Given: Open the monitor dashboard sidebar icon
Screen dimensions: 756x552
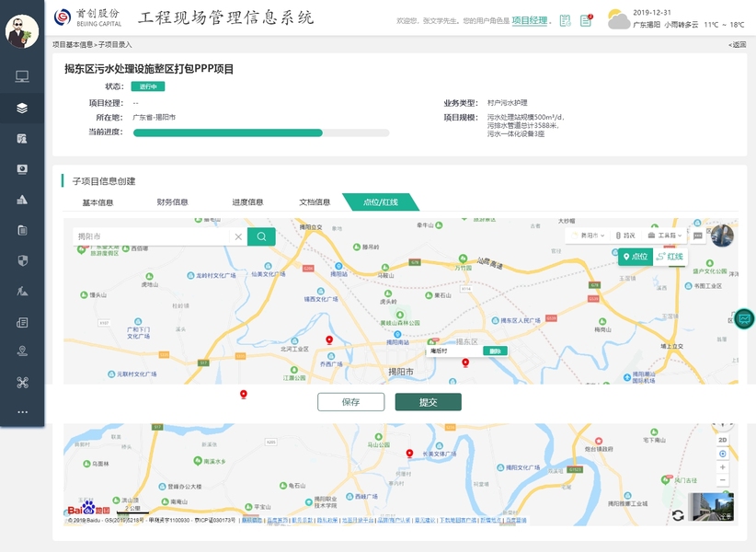Looking at the screenshot, I should pos(22,76).
